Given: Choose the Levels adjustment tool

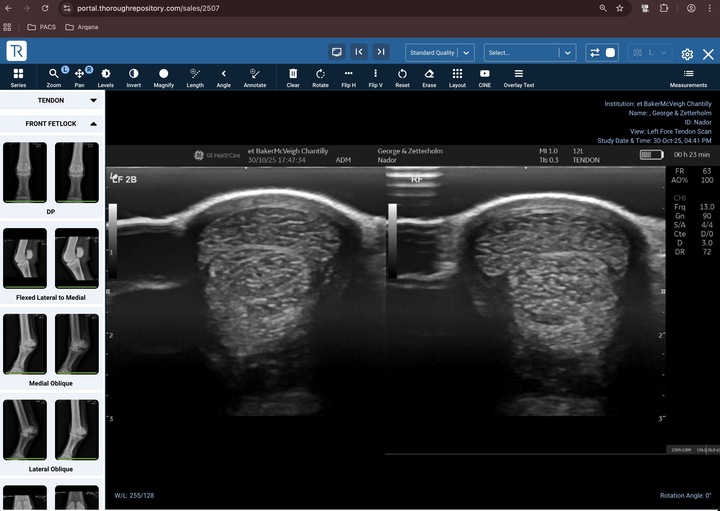Looking at the screenshot, I should coord(106,75).
